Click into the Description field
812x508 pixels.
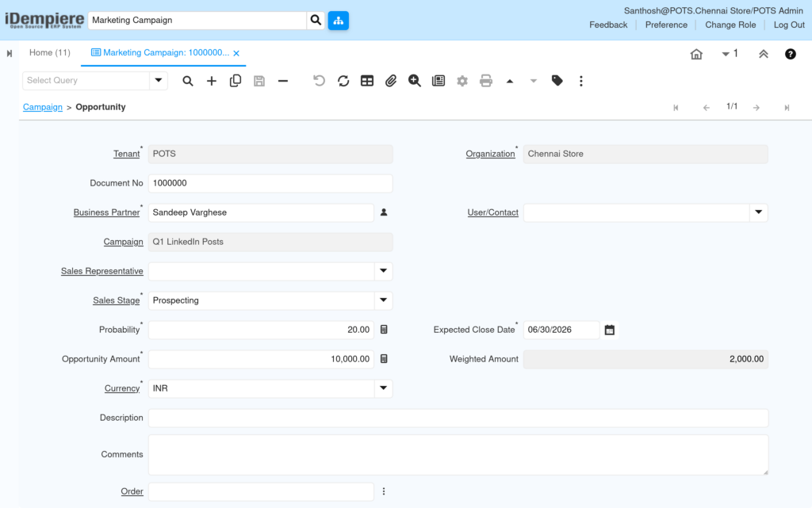point(458,418)
